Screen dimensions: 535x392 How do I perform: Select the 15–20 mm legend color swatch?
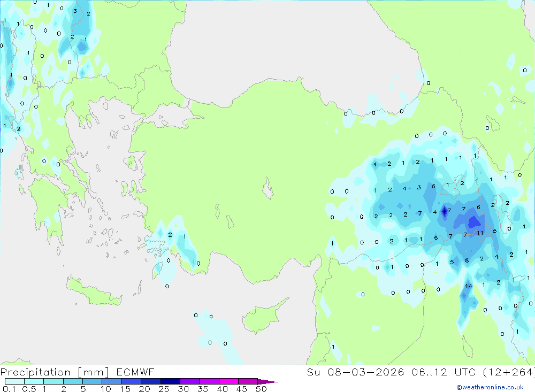[x=132, y=381]
